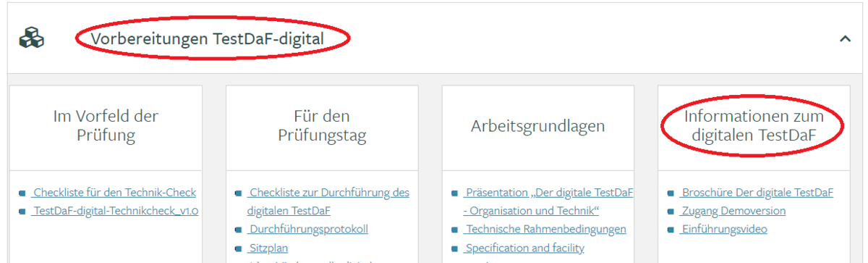Open the Zugang Demoversion link
Viewport: 868px width, 263px height.
coord(733,212)
